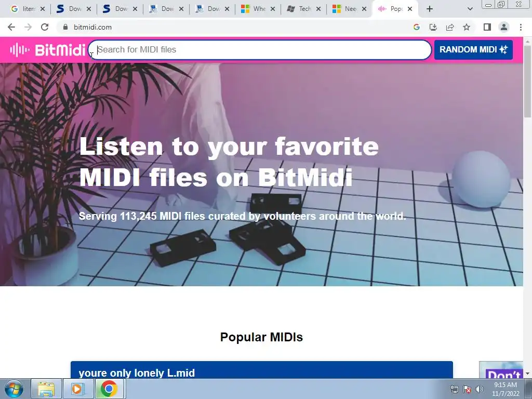View site security lock info
The width and height of the screenshot is (532, 399).
point(65,27)
